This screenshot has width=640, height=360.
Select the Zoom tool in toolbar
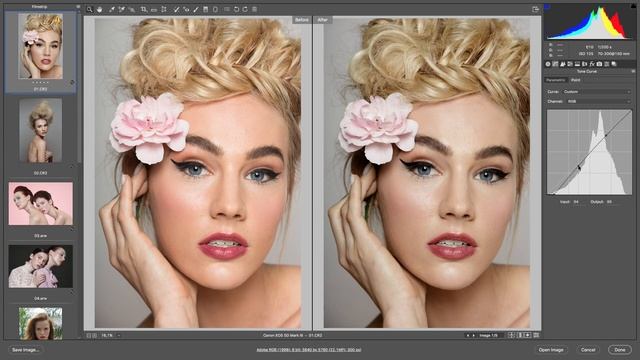[x=89, y=9]
